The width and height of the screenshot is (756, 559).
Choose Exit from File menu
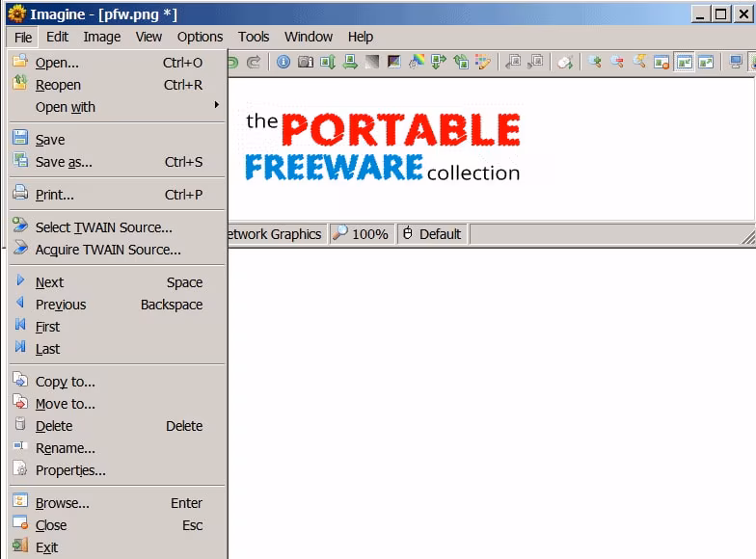pyautogui.click(x=118, y=547)
